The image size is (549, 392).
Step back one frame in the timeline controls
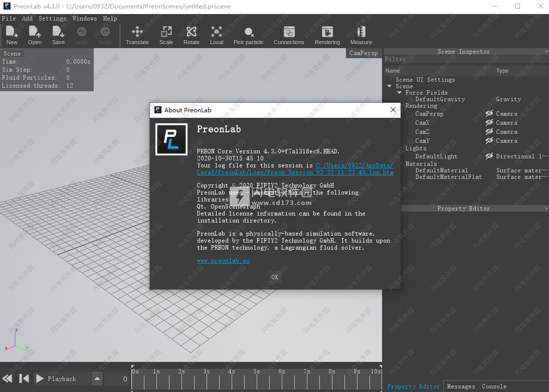pos(24,378)
